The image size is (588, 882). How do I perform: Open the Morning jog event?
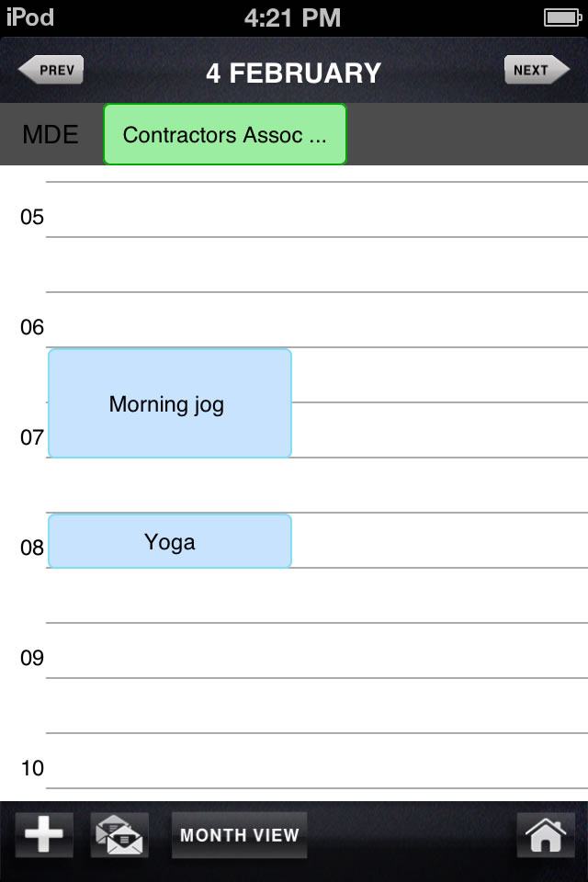(x=169, y=403)
